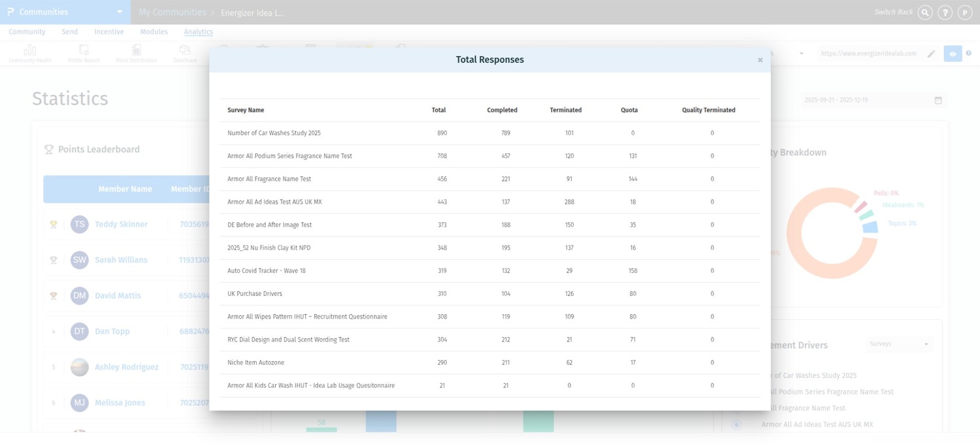Click the trophy icon next to David Mattis

[54, 296]
